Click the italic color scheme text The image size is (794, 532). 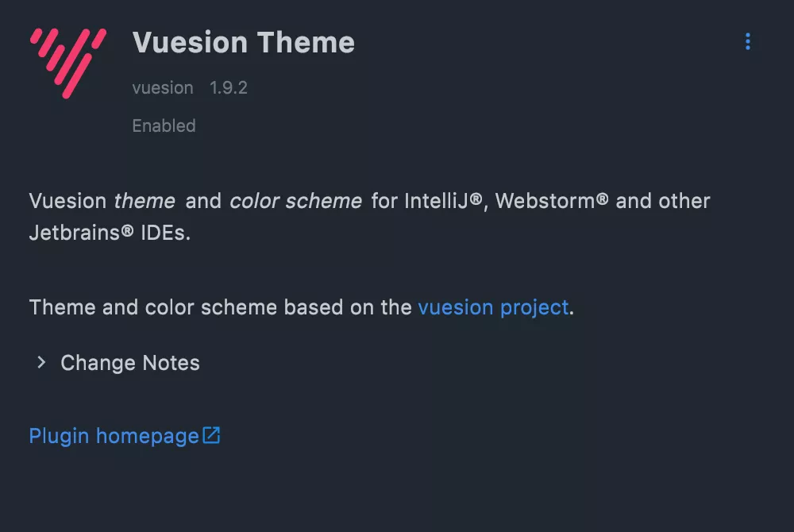295,201
